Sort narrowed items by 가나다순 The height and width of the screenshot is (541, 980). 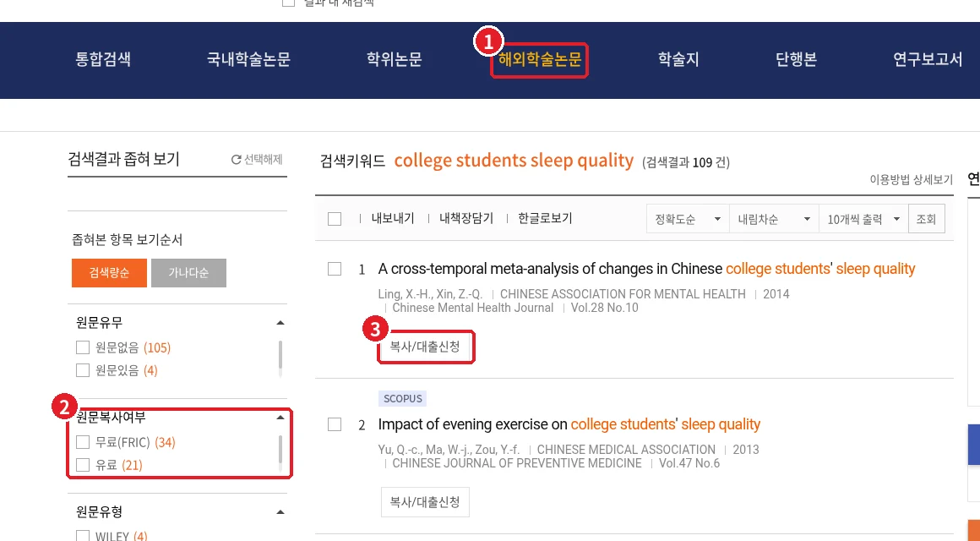pyautogui.click(x=188, y=273)
